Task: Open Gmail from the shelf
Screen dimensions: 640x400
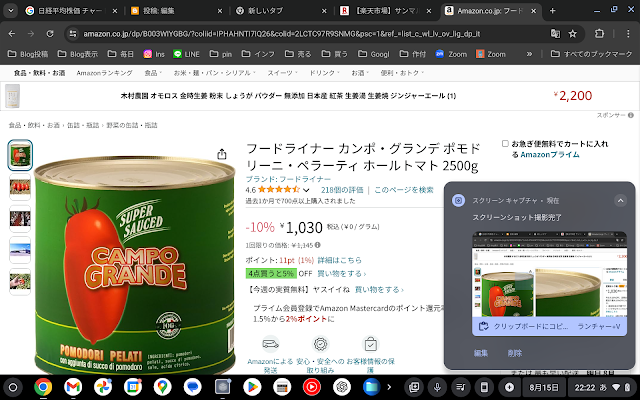Action: 73,387
